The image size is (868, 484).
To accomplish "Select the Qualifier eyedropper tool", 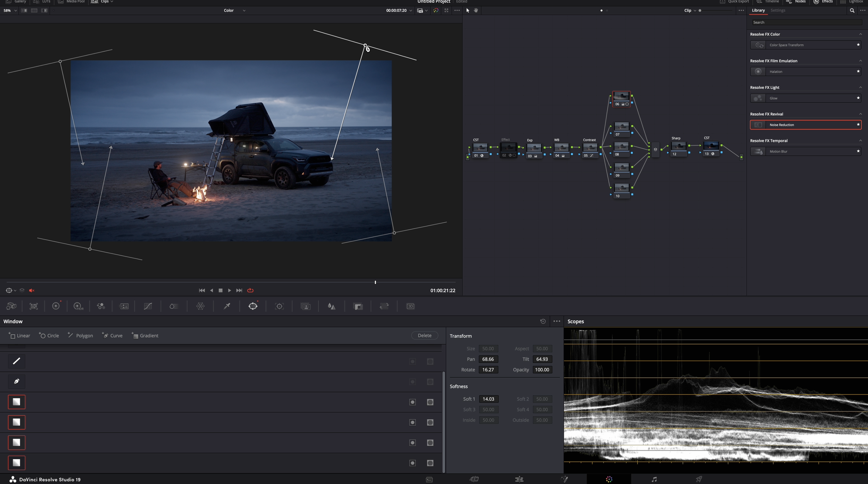I will click(x=227, y=306).
